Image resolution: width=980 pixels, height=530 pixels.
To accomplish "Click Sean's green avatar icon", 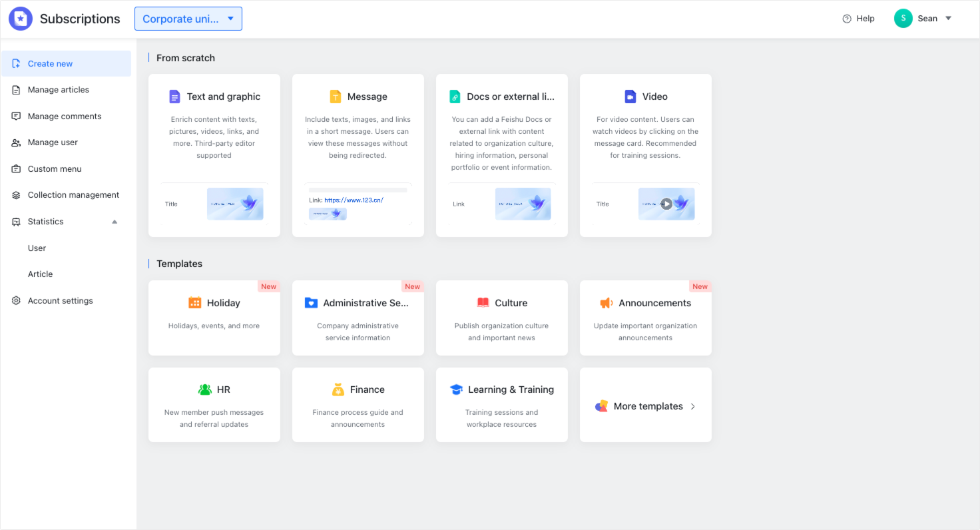I will point(903,19).
